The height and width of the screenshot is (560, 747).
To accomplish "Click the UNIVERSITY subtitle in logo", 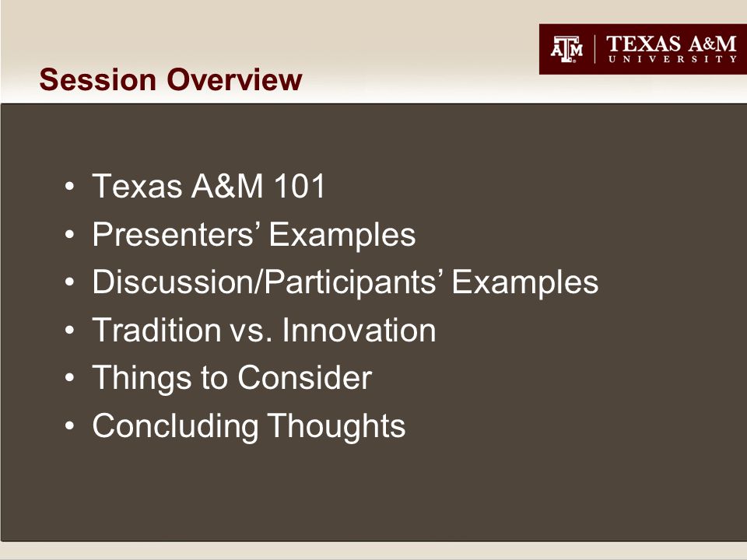I will [x=672, y=59].
